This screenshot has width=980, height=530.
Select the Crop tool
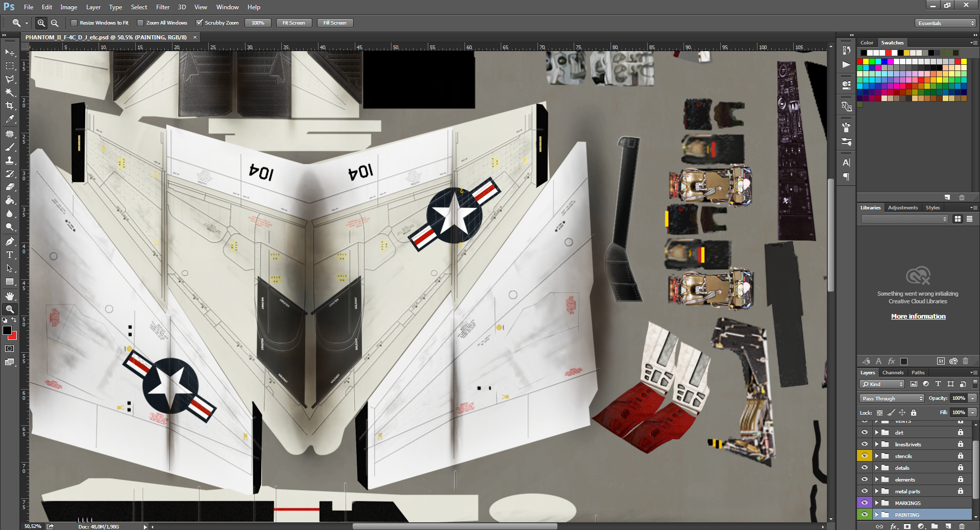(x=10, y=106)
